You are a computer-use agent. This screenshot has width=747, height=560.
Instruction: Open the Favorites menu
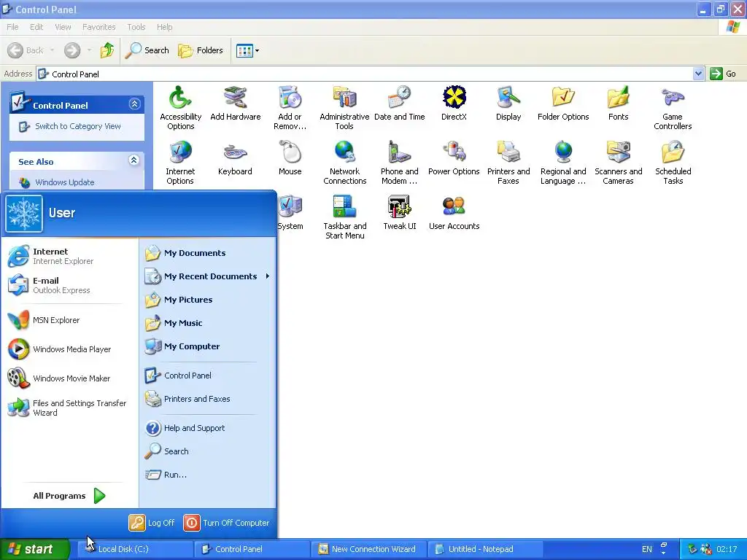[x=98, y=27]
